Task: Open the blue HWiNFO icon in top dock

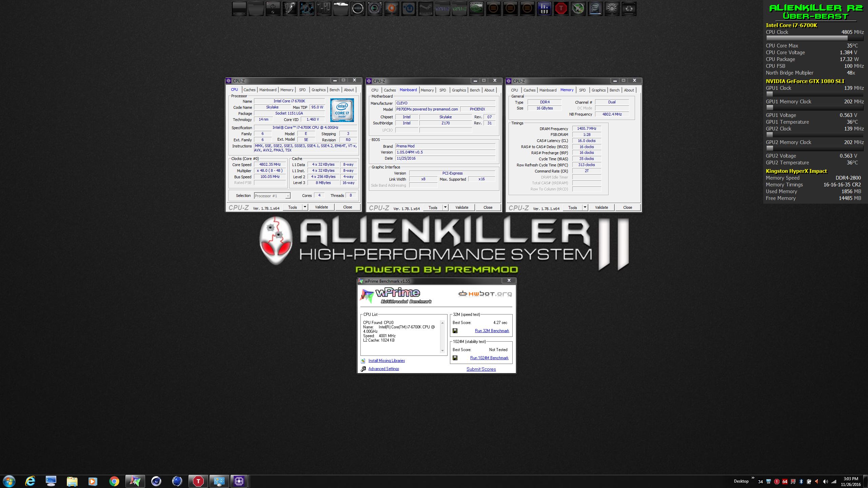Action: tap(544, 8)
